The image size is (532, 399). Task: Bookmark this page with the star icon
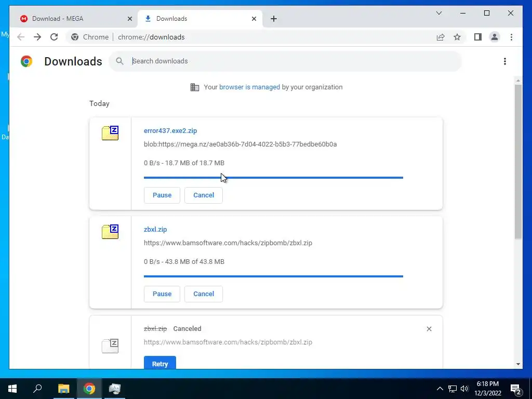coord(457,37)
